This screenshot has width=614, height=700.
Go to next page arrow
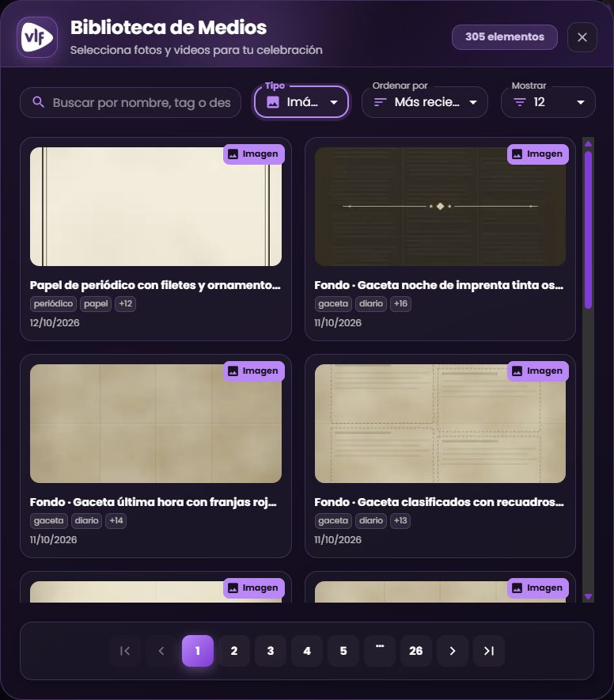pyautogui.click(x=453, y=651)
